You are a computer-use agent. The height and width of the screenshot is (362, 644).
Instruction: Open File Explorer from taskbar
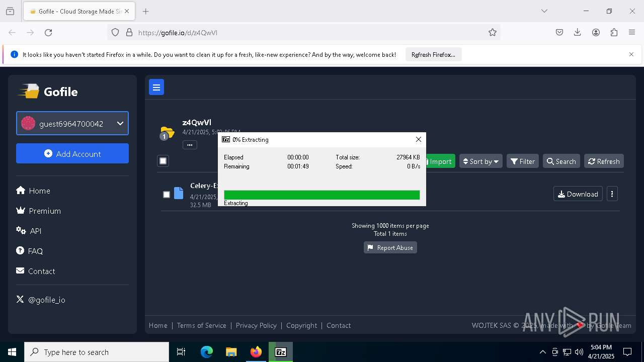231,352
